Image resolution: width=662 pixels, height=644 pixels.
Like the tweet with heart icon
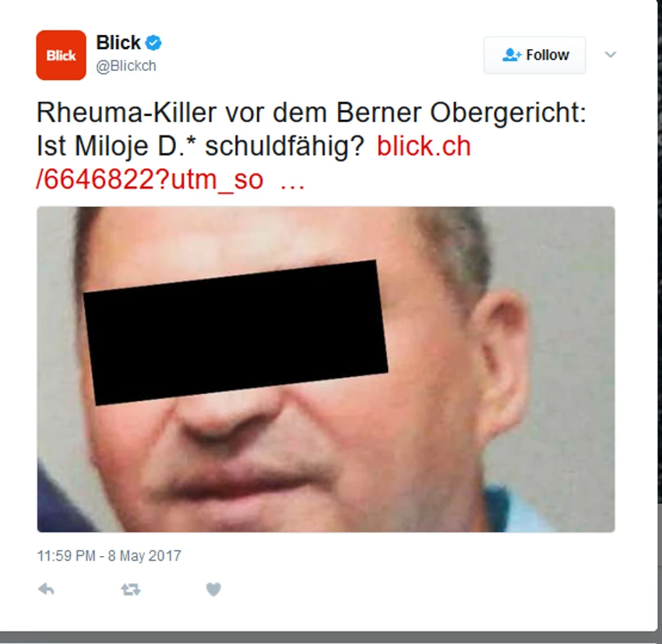click(213, 589)
